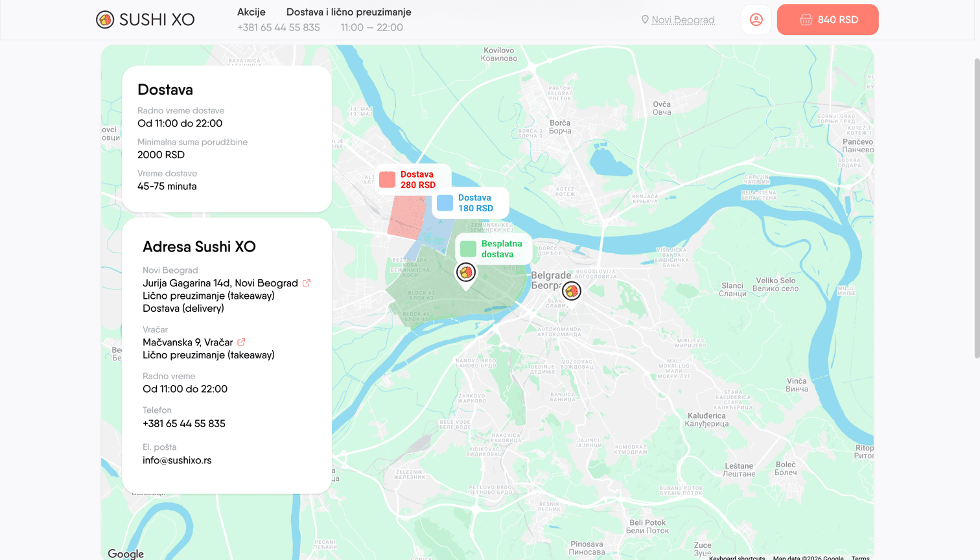The width and height of the screenshot is (980, 560).
Task: Click the SUSHI XO brand name text
Action: [157, 19]
